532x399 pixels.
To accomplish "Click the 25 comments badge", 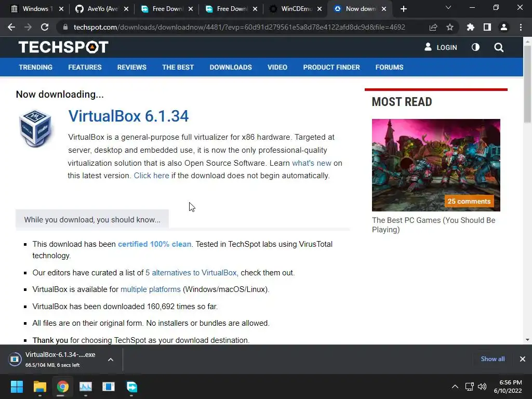I will coord(469,201).
